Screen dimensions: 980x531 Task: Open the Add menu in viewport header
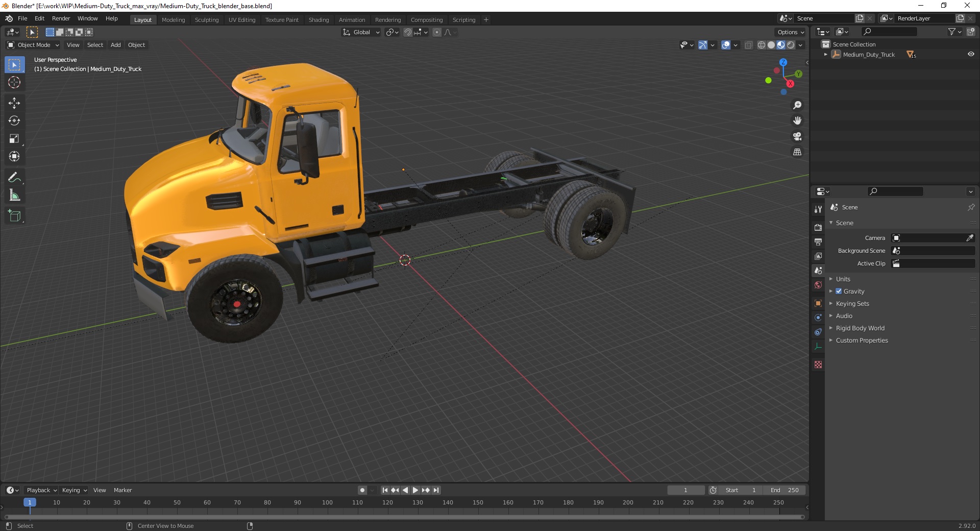(116, 45)
